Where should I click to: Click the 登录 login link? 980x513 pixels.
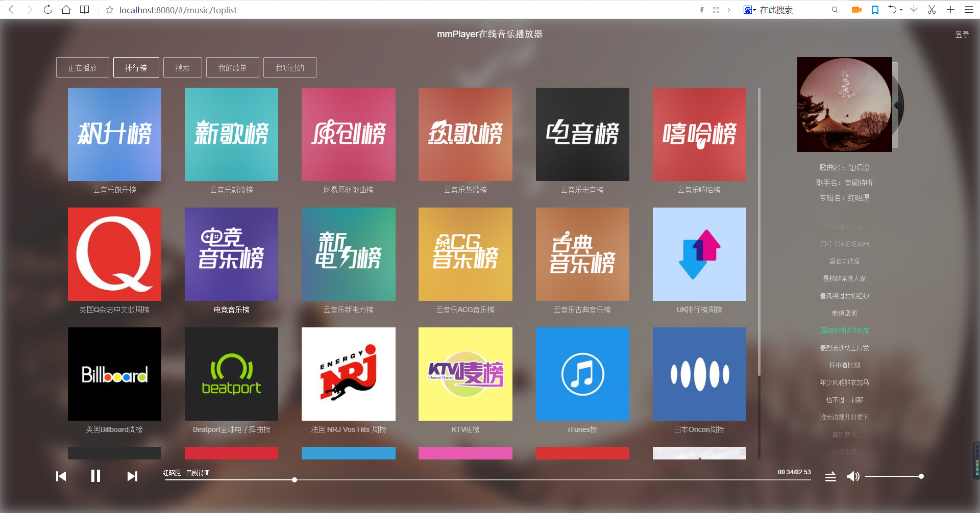(962, 34)
